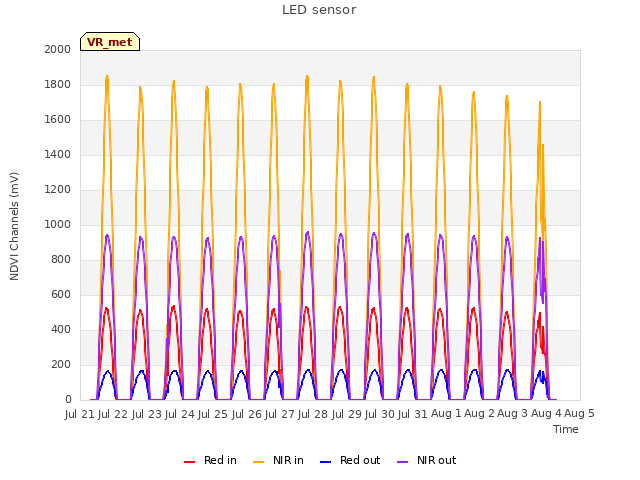640x480 pixels.
Task: Click the 1400 y-axis tick label
Action: click(58, 155)
